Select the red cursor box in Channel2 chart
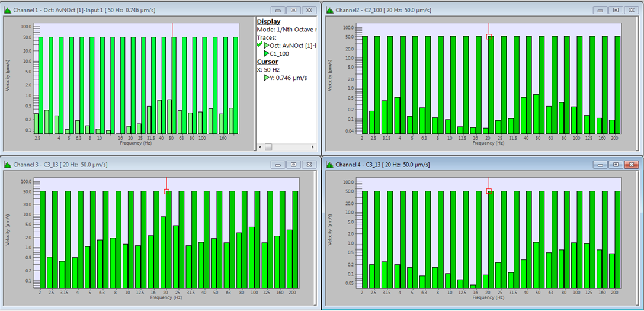The width and height of the screenshot is (644, 311). 489,37
